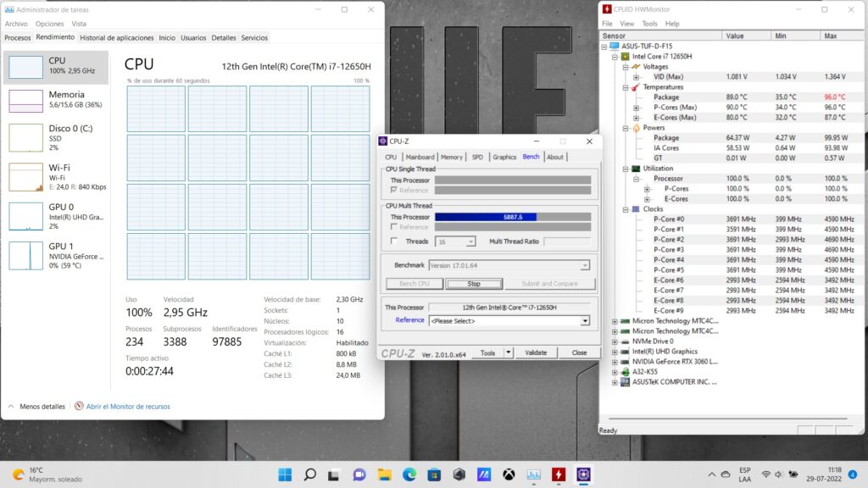Expand the E-Cores (Max) temperature row
Viewport: 868px width, 488px height.
[x=636, y=118]
